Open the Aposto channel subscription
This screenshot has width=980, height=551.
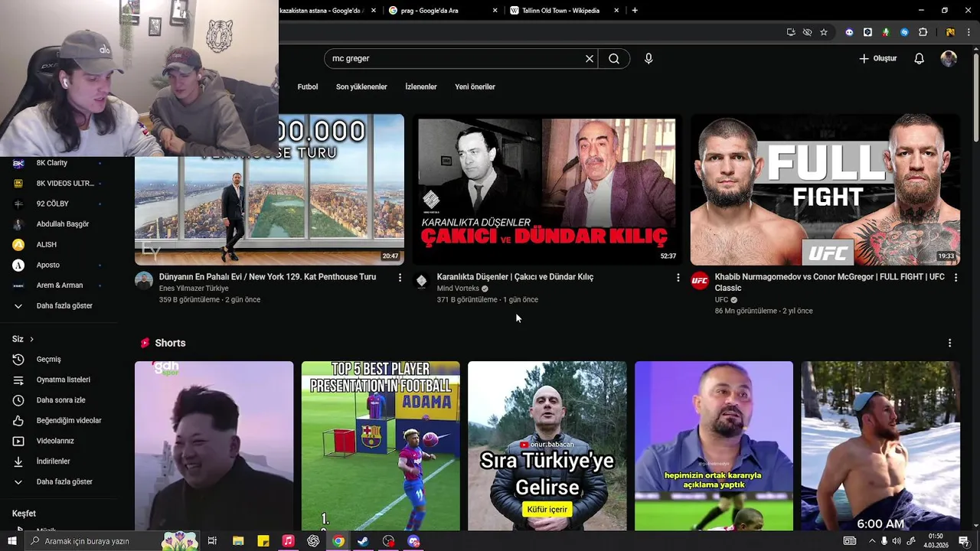60,265
